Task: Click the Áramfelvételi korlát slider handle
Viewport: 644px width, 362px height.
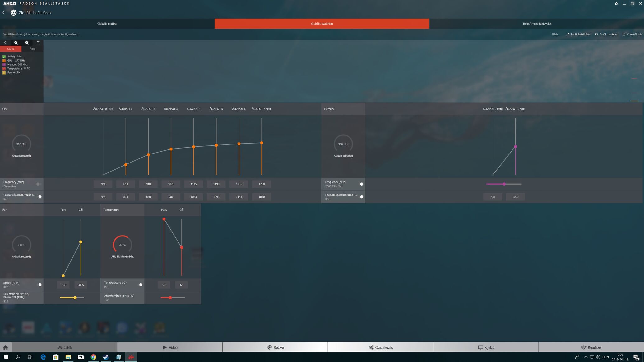Action: click(x=170, y=298)
